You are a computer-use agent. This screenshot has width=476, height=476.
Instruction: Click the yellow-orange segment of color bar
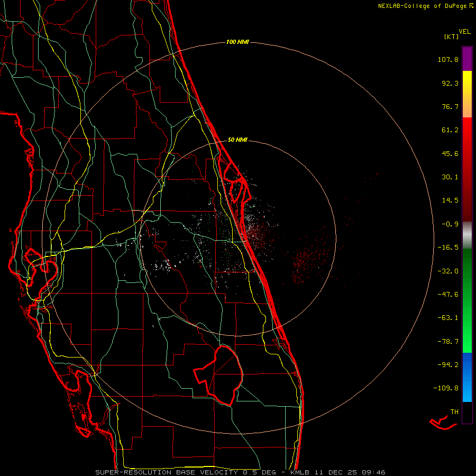pyautogui.click(x=467, y=94)
